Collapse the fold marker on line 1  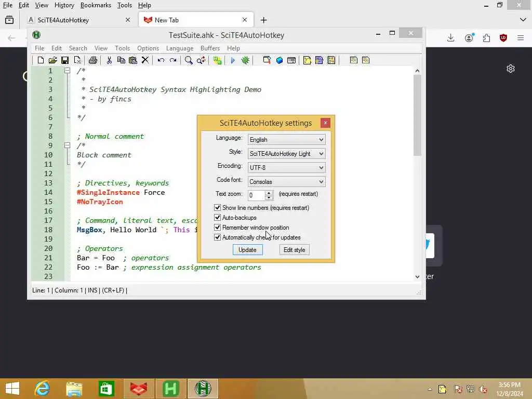(x=67, y=71)
